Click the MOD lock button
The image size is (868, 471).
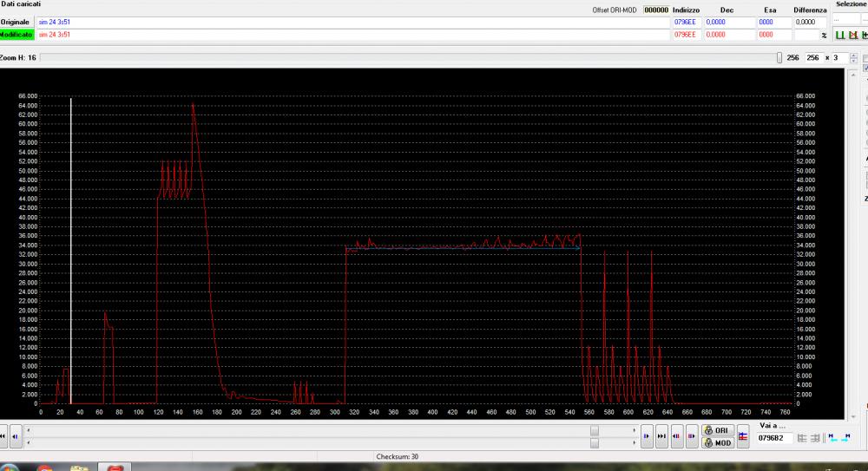point(718,442)
